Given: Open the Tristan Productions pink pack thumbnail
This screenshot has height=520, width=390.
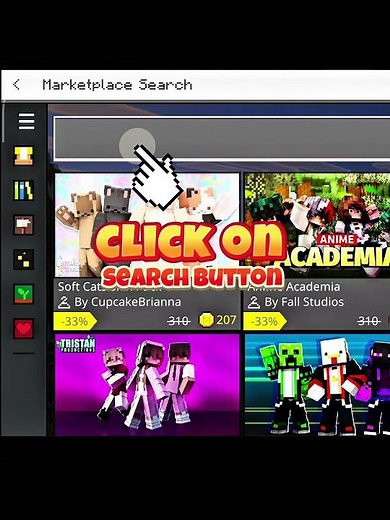Looking at the screenshot, I should click(147, 384).
